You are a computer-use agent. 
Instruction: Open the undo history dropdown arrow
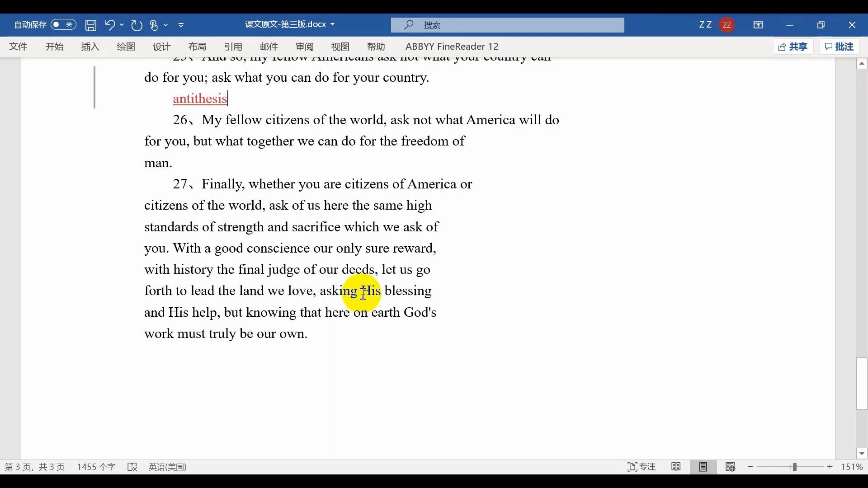click(x=122, y=25)
